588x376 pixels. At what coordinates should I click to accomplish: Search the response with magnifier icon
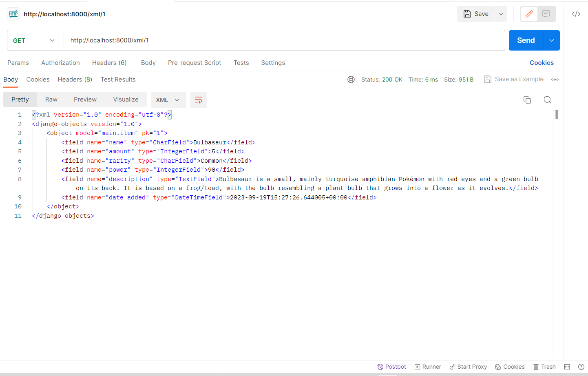point(548,100)
